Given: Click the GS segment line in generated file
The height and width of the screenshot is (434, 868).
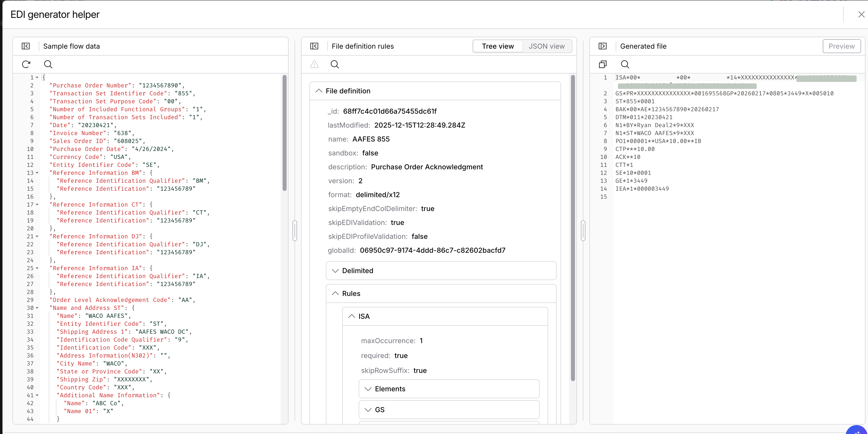Looking at the screenshot, I should [724, 93].
